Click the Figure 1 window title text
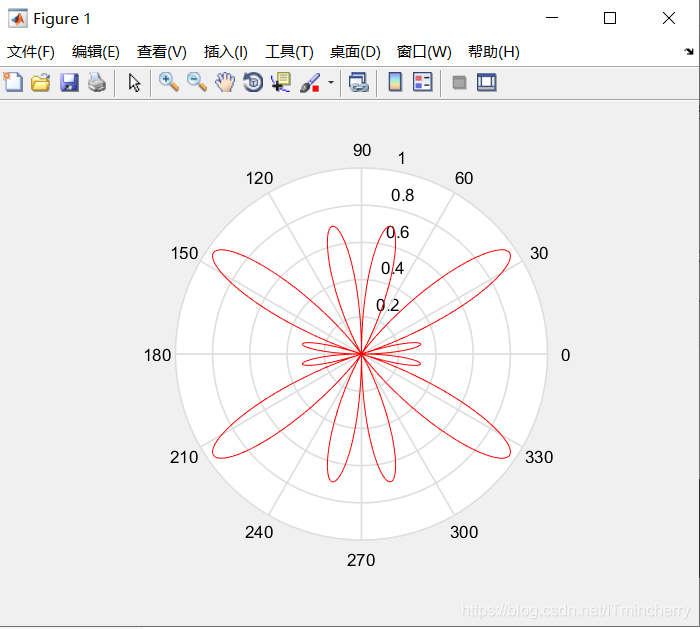The image size is (700, 629). [62, 19]
